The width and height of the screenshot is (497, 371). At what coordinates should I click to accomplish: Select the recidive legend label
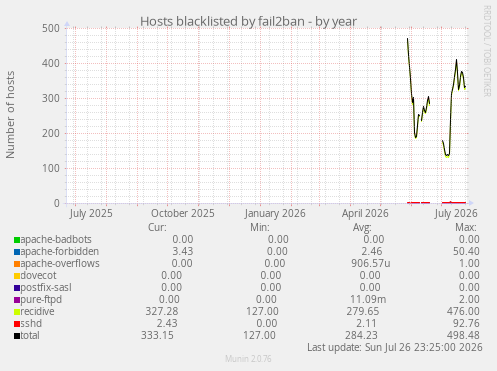point(37,311)
